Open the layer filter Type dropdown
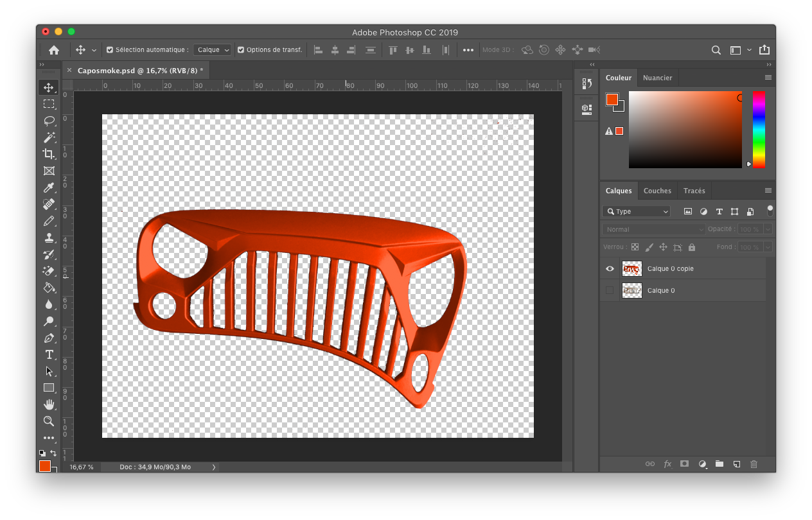This screenshot has height=520, width=812. [x=637, y=211]
